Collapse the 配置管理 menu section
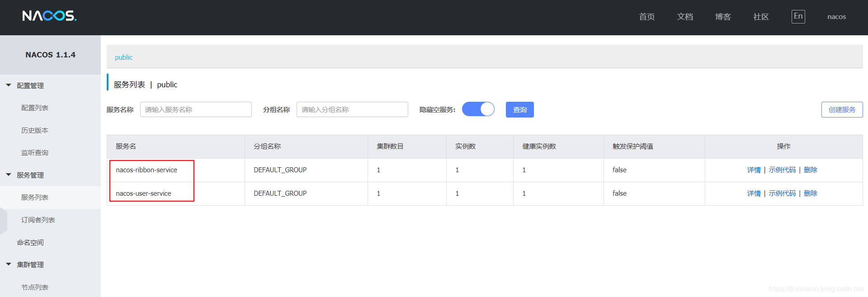The image size is (868, 297). pos(30,85)
